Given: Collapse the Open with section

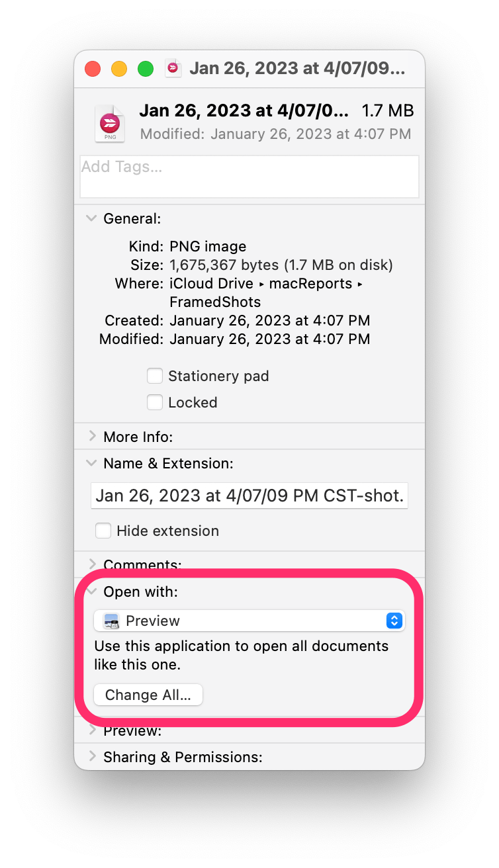Looking at the screenshot, I should tap(92, 591).
